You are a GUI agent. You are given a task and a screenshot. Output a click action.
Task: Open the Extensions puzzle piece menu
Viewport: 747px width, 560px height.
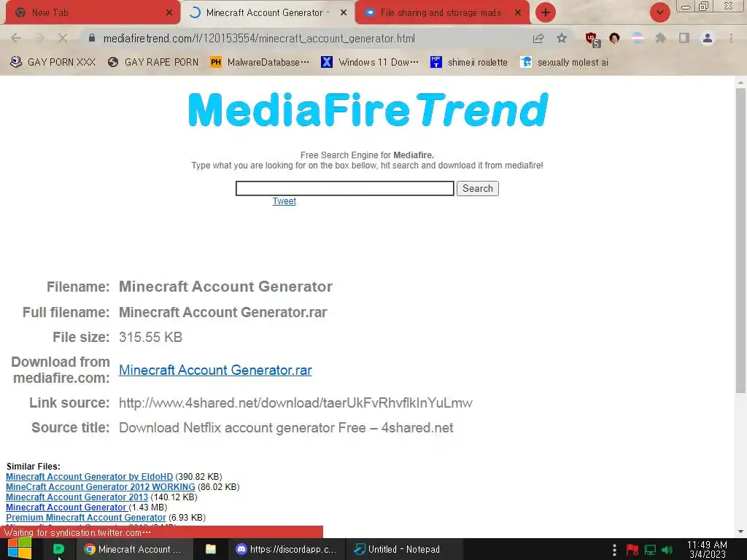pyautogui.click(x=660, y=38)
